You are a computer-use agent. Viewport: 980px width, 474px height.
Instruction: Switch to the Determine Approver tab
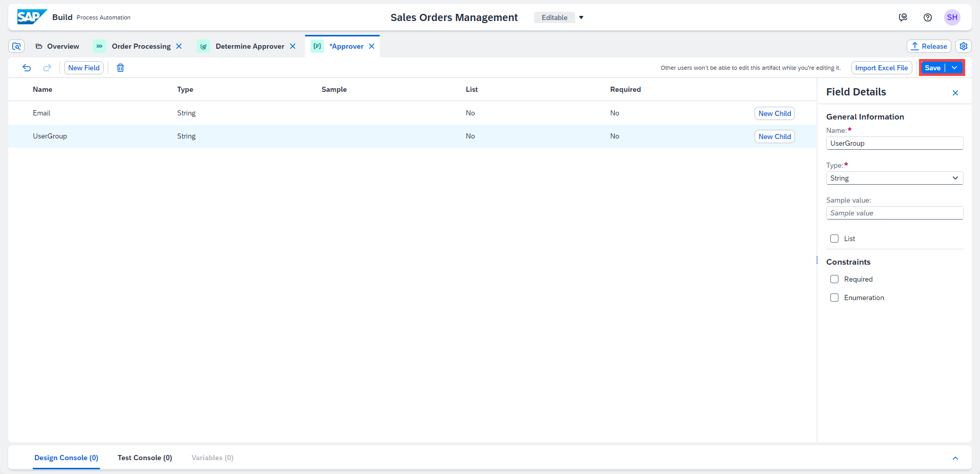246,46
